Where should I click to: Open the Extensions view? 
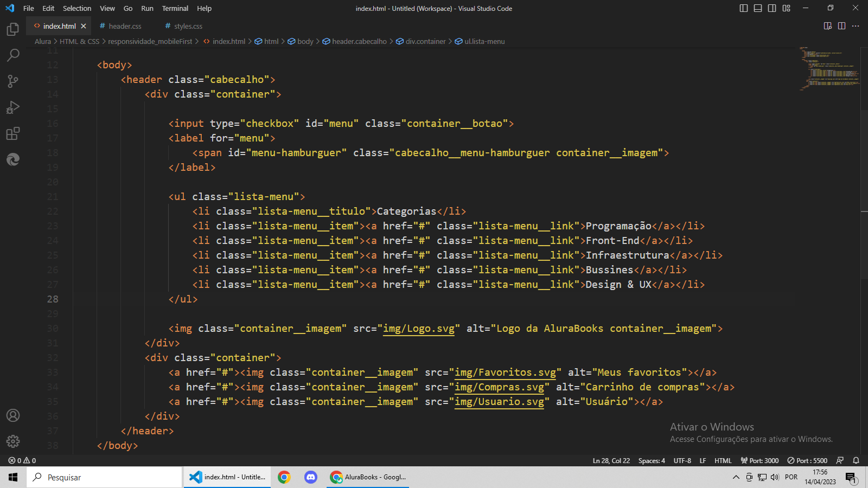click(x=13, y=133)
